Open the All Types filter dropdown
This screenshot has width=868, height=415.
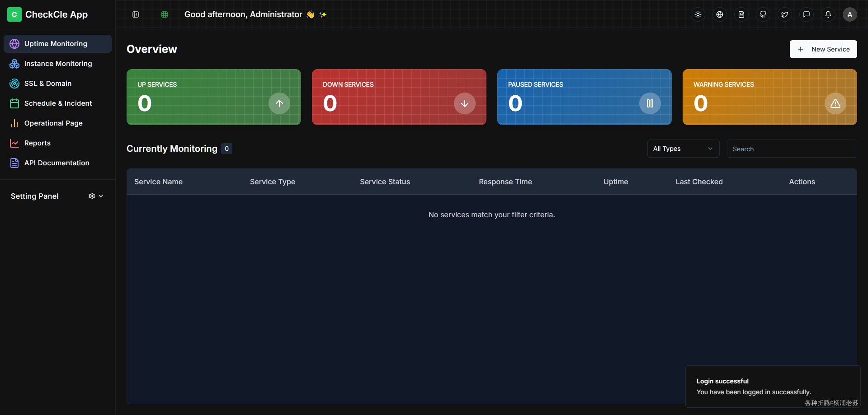click(x=683, y=149)
